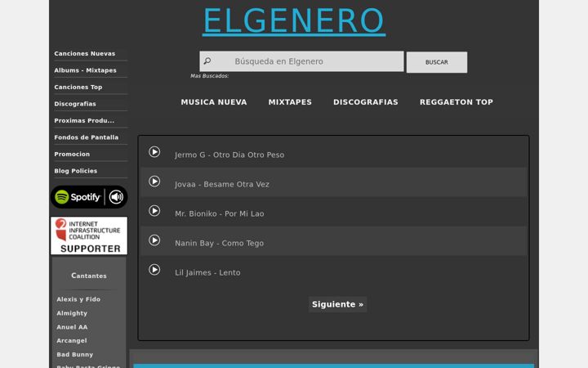The width and height of the screenshot is (588, 368).
Task: Play Mr. Bioniko - Por Mi Lao
Action: (x=154, y=211)
